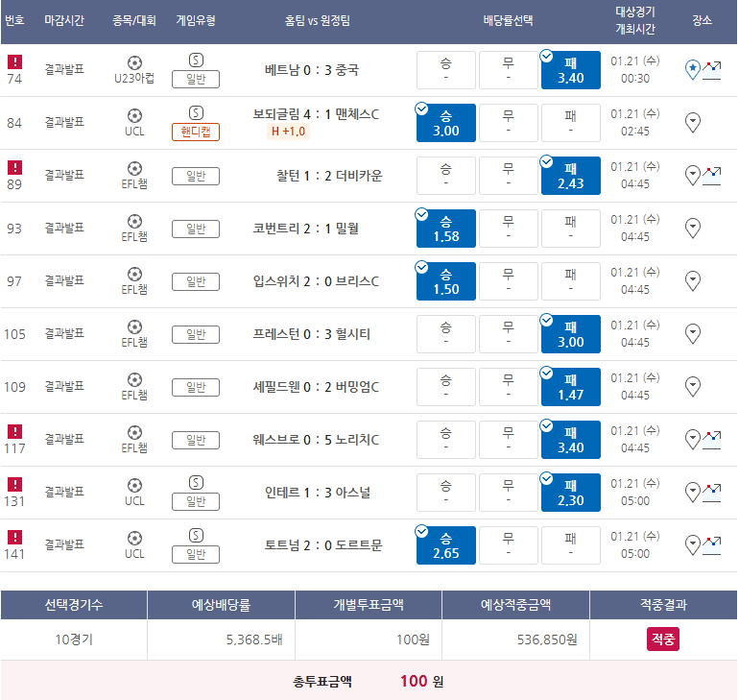Open the starred location pin for match 74
The image size is (739, 700).
pos(693,69)
